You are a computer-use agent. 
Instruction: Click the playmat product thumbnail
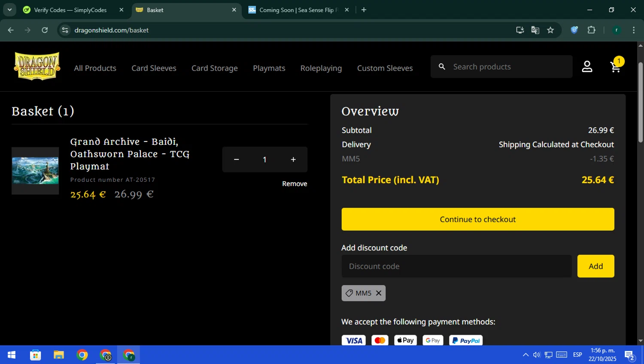pyautogui.click(x=35, y=171)
